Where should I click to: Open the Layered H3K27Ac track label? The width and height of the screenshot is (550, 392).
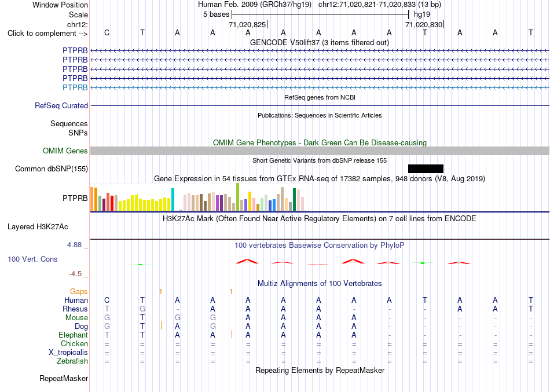coord(38,227)
